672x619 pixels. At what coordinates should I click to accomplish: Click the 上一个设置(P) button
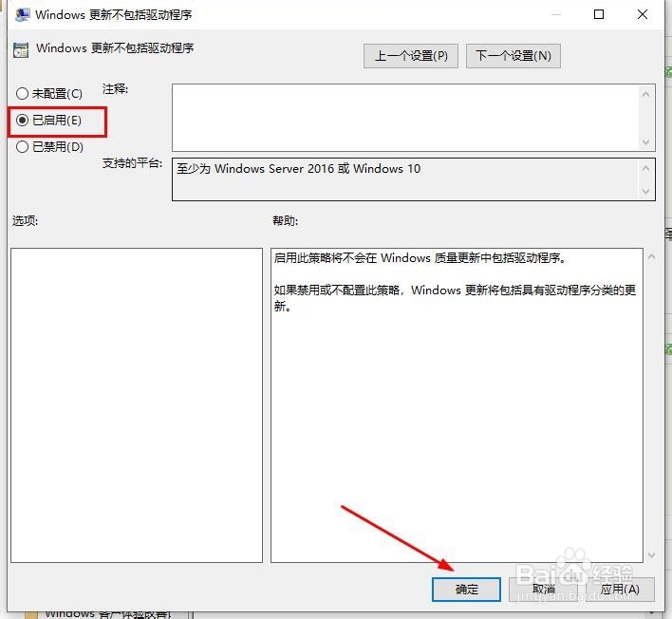(x=411, y=56)
